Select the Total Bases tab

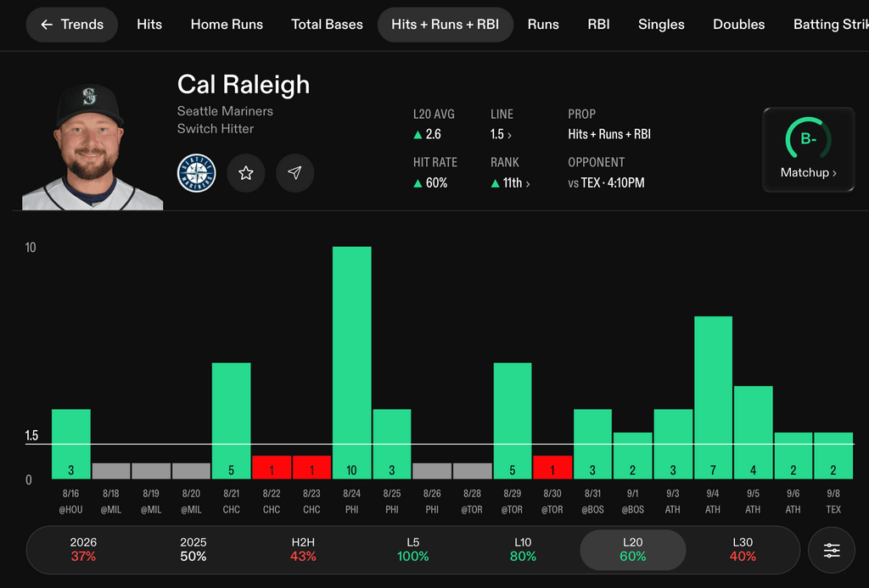[x=327, y=25]
